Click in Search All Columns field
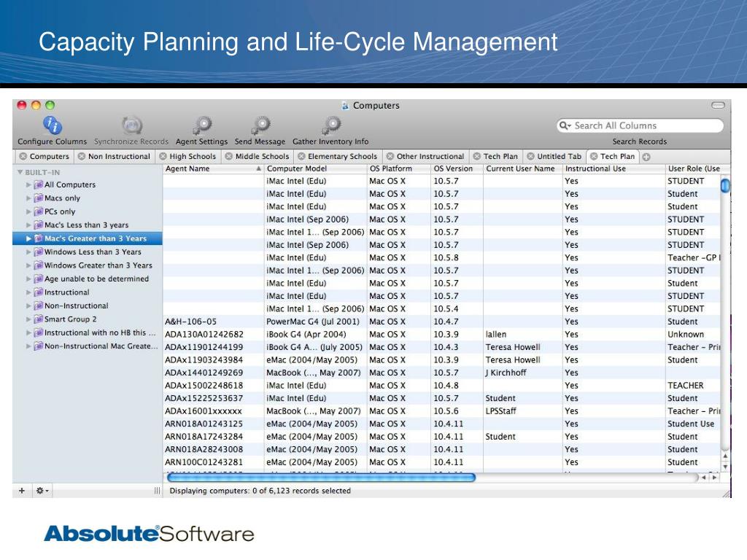The image size is (747, 560). coord(640,125)
